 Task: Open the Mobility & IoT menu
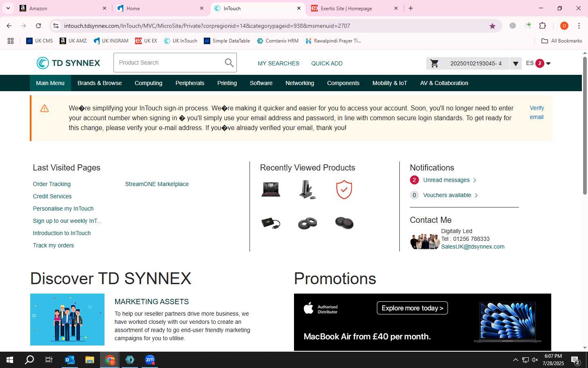click(x=390, y=83)
